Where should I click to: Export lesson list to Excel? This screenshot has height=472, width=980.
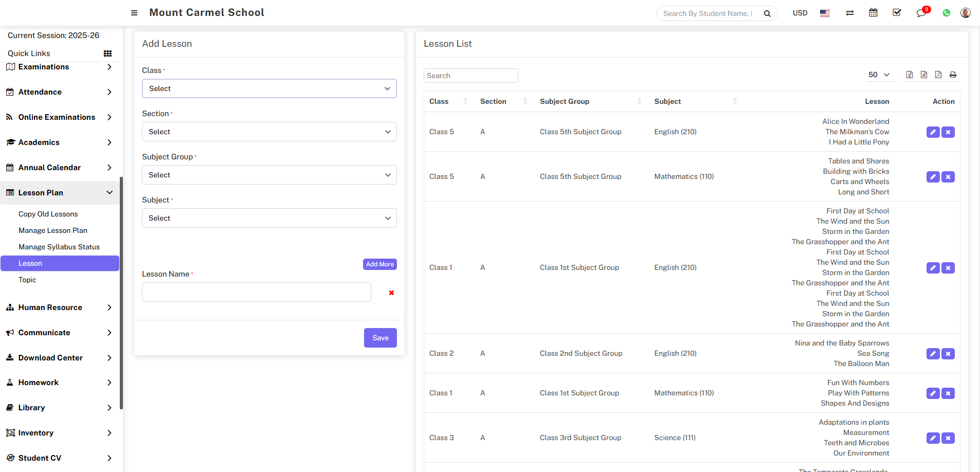click(x=910, y=75)
